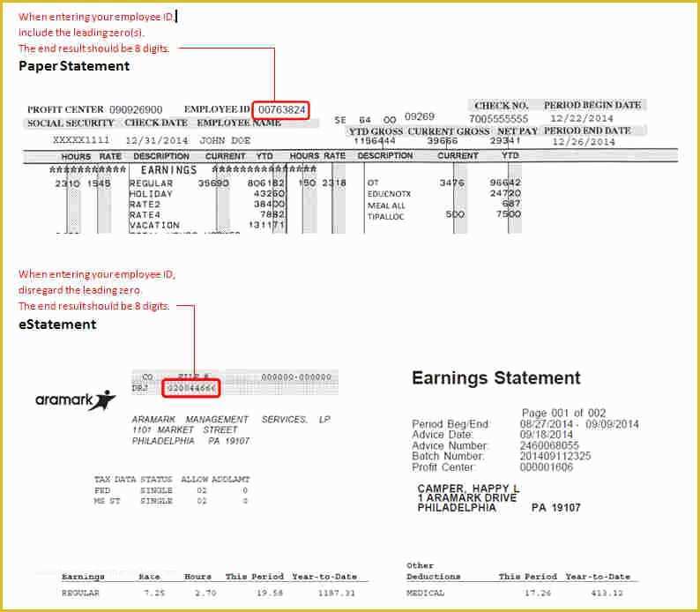The image size is (700, 612).
Task: Click regular hours value 2.70
Action: pos(205,593)
